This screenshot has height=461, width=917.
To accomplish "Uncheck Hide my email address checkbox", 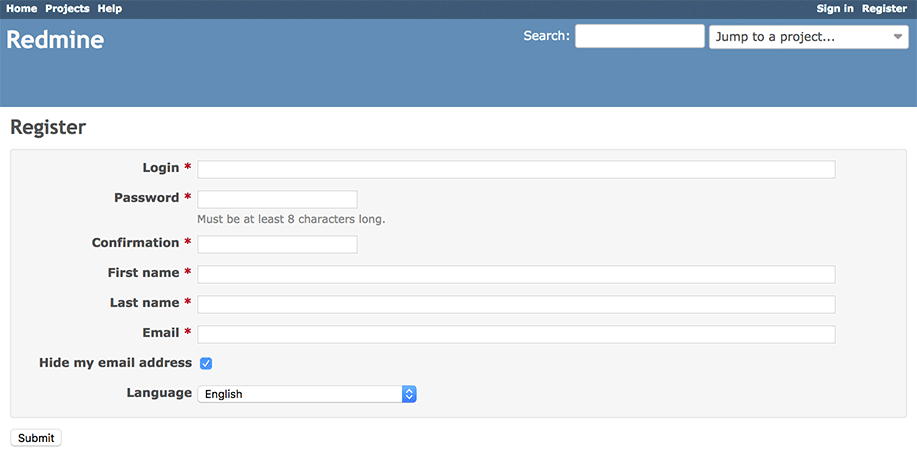I will pyautogui.click(x=206, y=363).
